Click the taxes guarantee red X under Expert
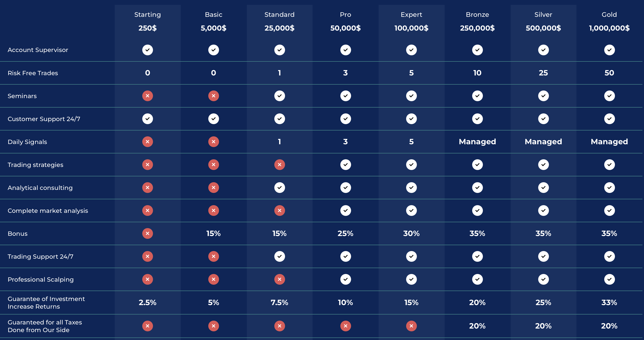The image size is (644, 340). tap(411, 326)
